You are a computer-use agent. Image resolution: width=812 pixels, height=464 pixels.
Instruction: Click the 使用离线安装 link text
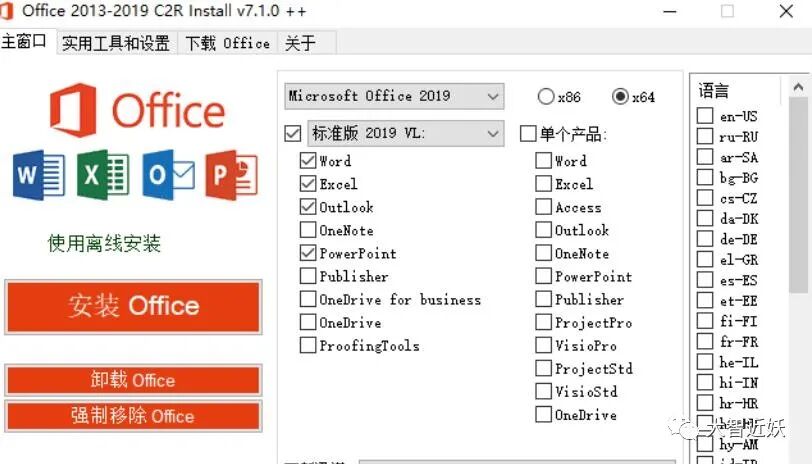tap(104, 243)
